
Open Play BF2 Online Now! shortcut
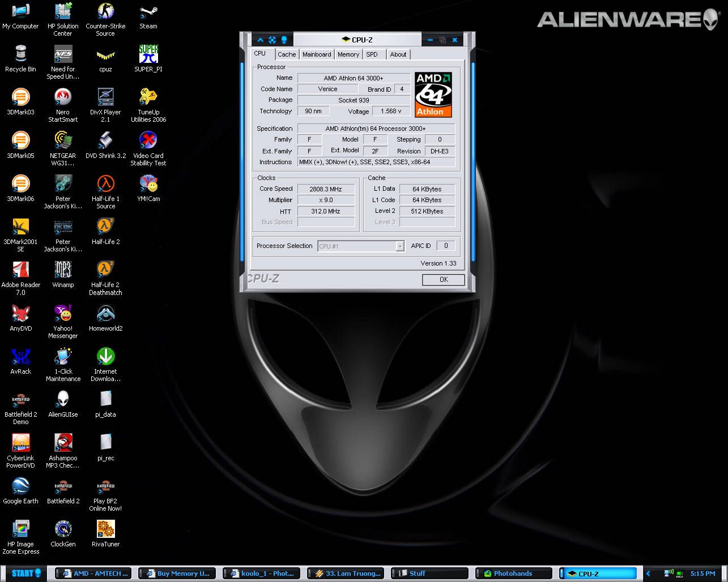(105, 495)
